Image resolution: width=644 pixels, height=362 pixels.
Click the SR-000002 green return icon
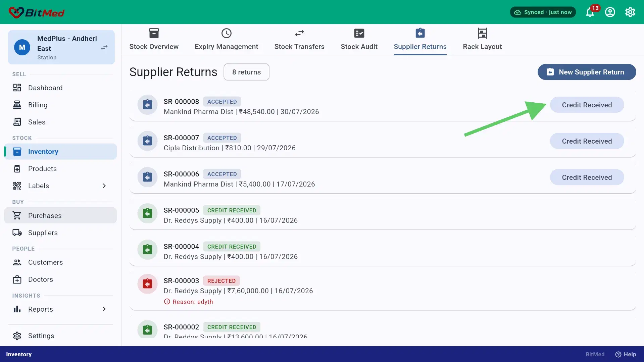coord(147,330)
